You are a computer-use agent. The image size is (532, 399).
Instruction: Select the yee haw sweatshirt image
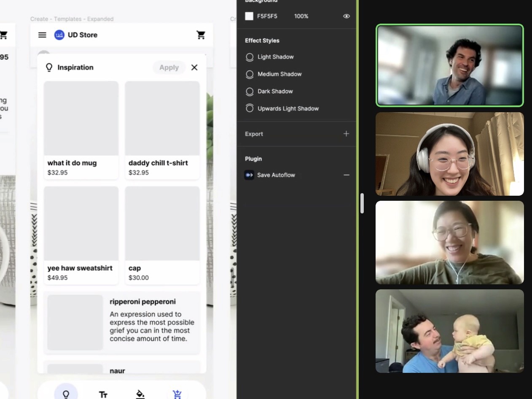click(x=81, y=224)
